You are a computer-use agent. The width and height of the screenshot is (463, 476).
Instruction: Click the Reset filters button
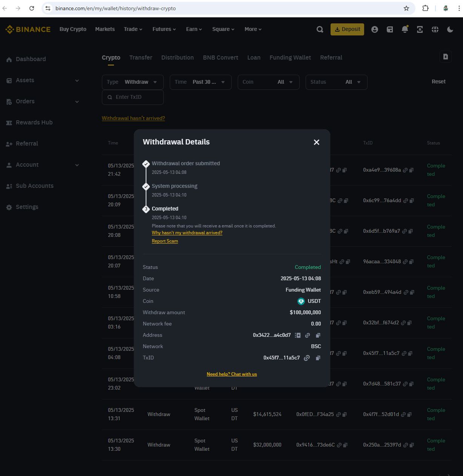(x=438, y=81)
